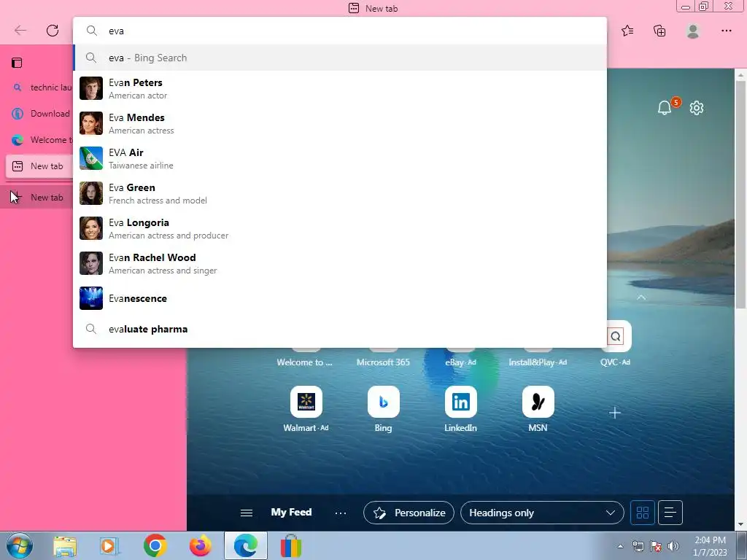Click the scrollbar down arrow
Viewport: 747px width, 560px height.
click(x=740, y=525)
